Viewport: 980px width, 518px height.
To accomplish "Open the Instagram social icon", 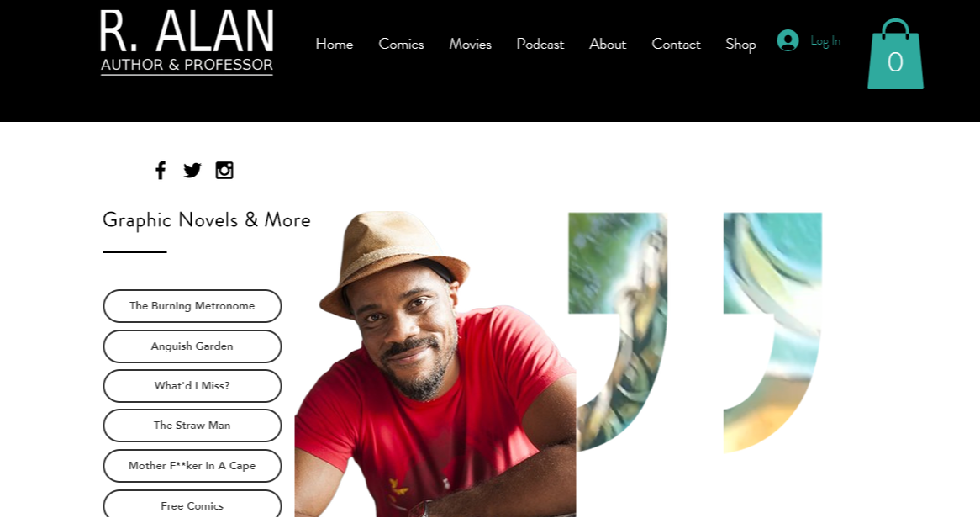I will [224, 170].
